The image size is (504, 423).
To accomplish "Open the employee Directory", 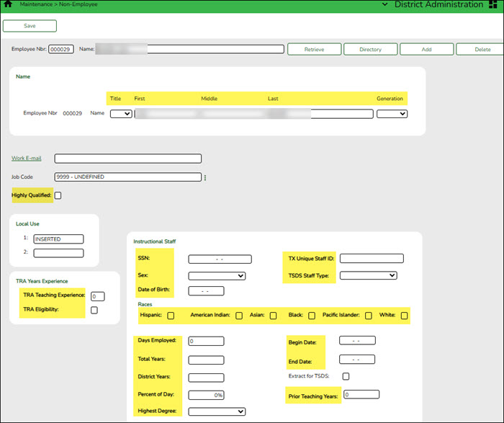I will pyautogui.click(x=370, y=50).
